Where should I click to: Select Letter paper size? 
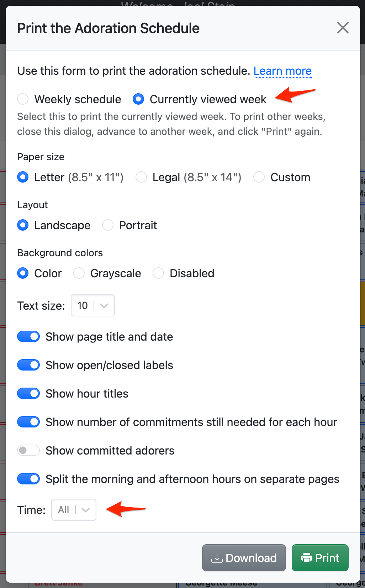click(x=23, y=177)
